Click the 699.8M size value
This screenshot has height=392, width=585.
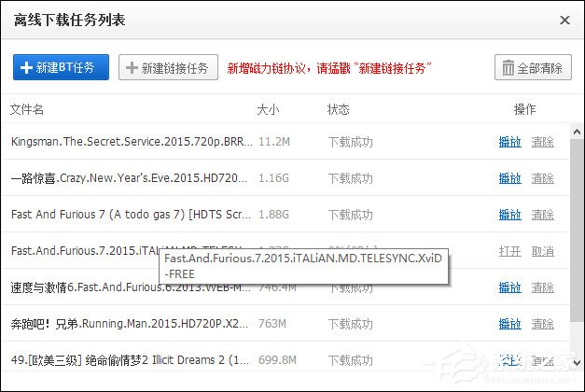[x=278, y=360]
